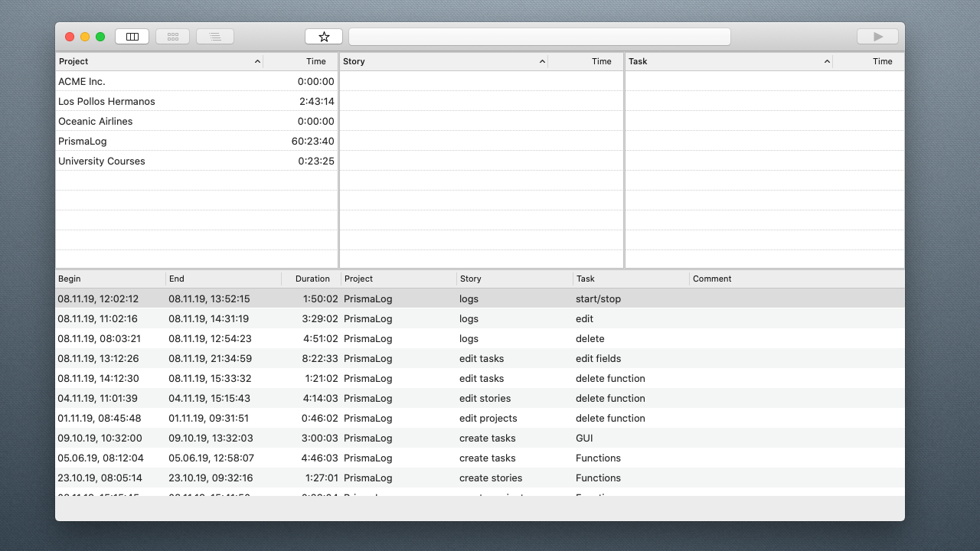Viewport: 980px width, 551px height.
Task: Click Time header in the Task pane
Action: pos(868,61)
